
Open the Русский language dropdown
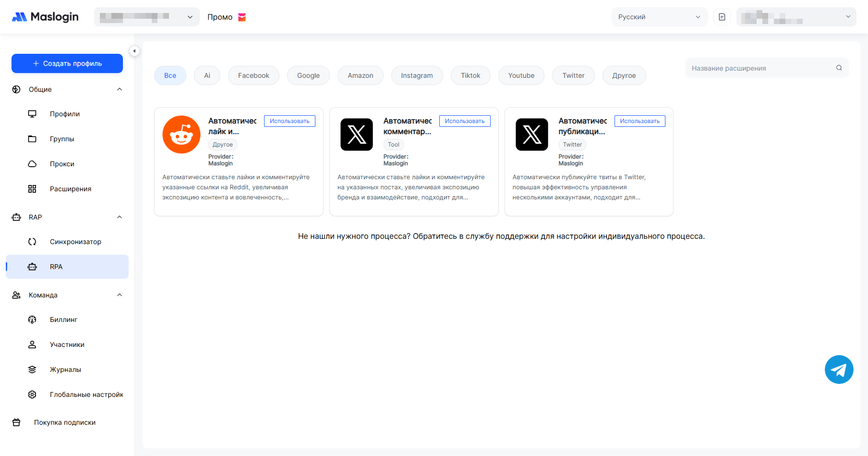[x=659, y=17]
